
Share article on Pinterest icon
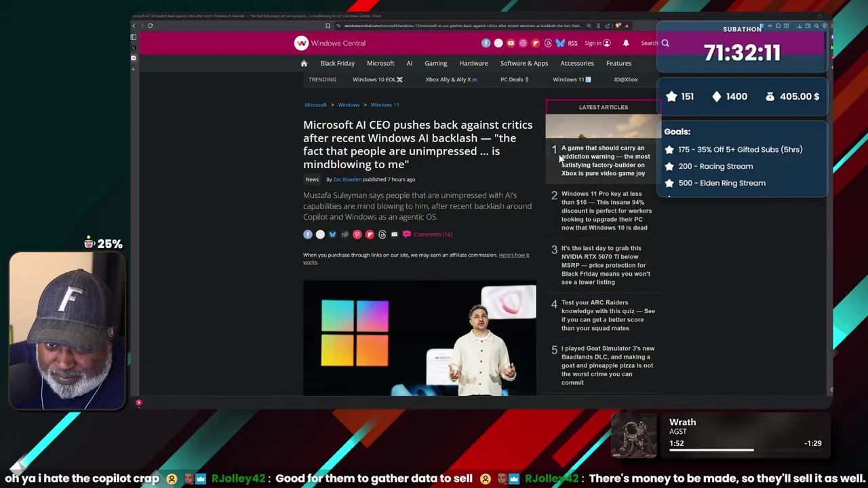(357, 235)
